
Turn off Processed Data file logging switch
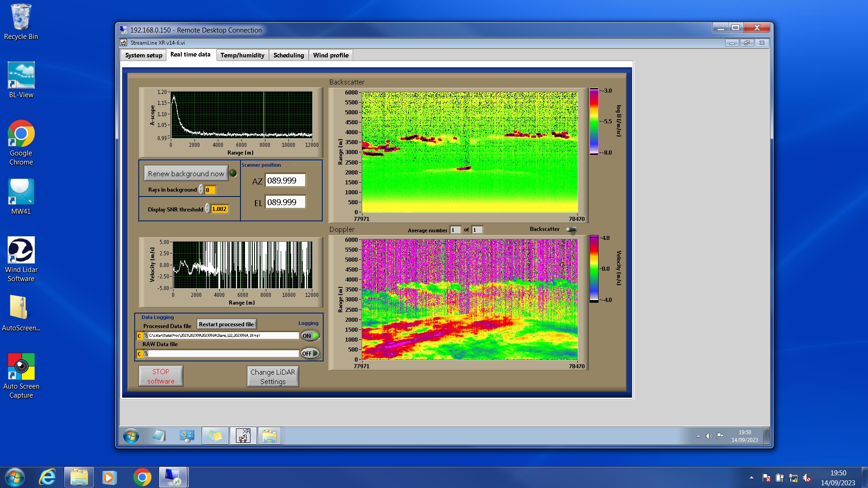[310, 336]
